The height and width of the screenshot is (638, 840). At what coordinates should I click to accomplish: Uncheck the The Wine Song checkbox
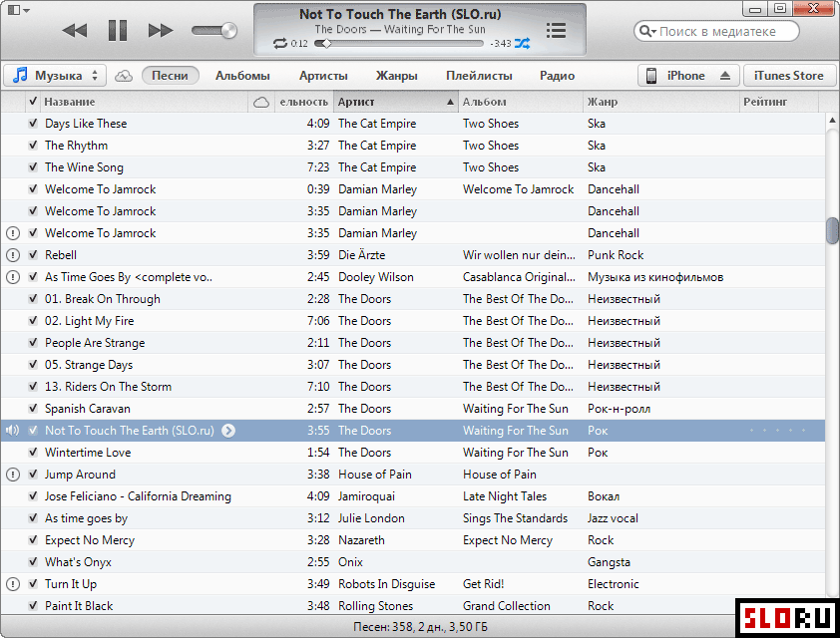[33, 167]
